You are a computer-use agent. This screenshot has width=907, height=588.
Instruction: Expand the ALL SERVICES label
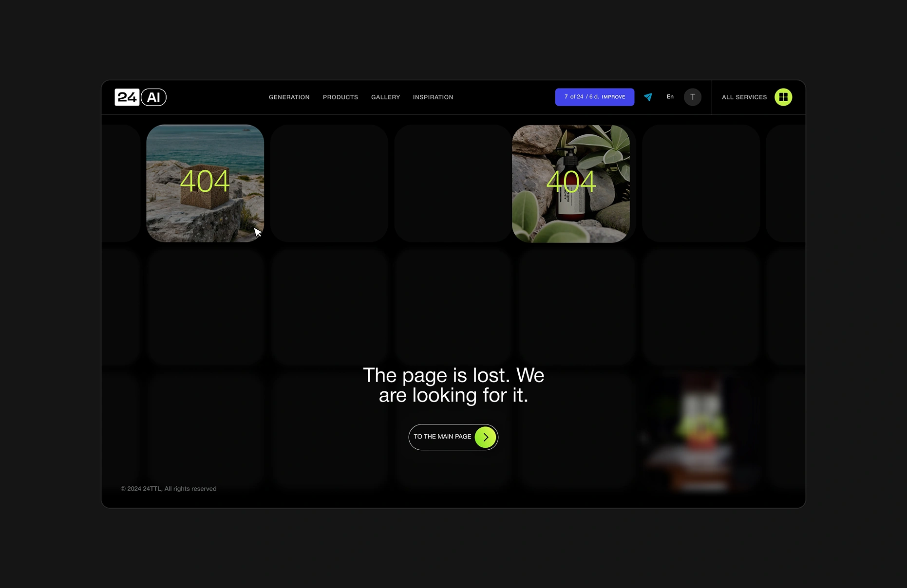coord(744,97)
